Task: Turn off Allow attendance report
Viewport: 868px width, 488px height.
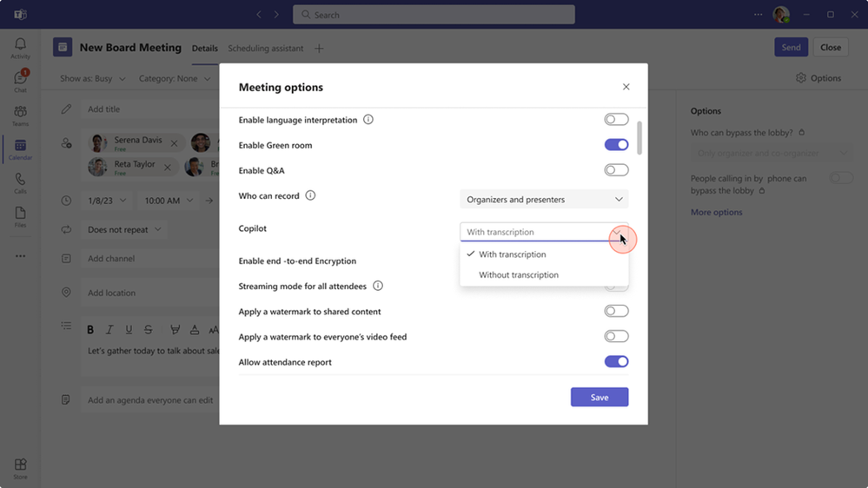Action: [x=616, y=362]
